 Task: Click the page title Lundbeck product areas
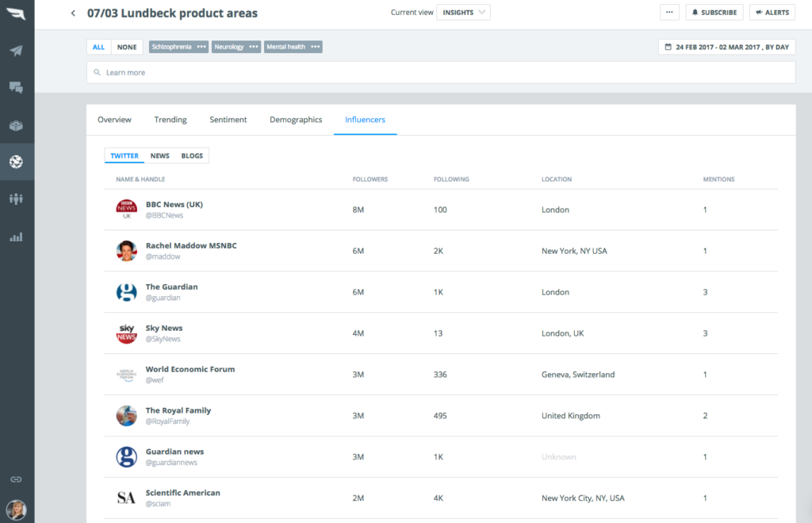172,13
